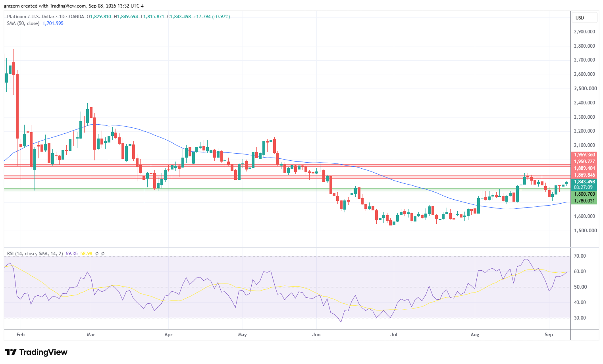Click the RSI 30.00 axis label
The image size is (603, 364).
point(580,318)
